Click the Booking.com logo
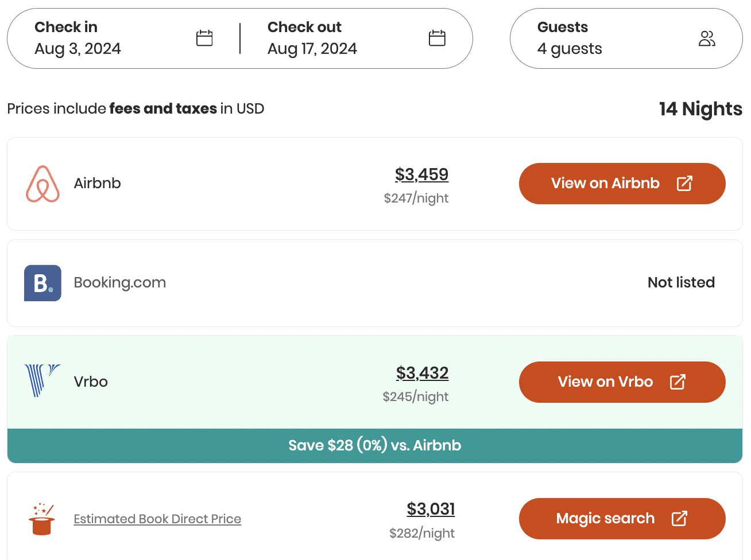 click(x=42, y=282)
